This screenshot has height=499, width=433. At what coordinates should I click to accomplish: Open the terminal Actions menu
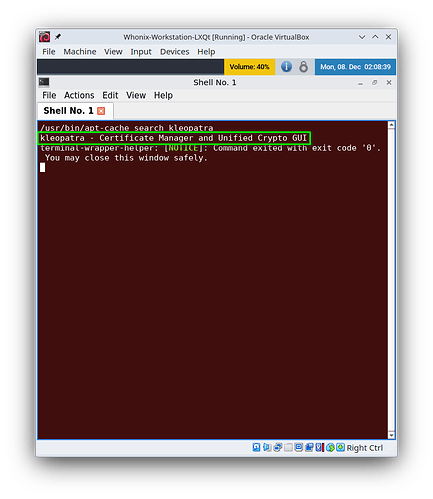pyautogui.click(x=79, y=95)
